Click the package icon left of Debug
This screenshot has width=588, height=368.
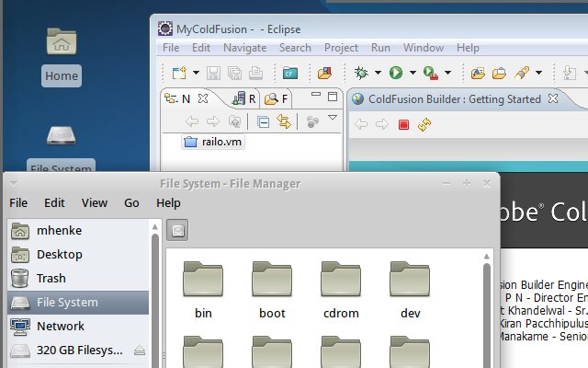pyautogui.click(x=324, y=73)
